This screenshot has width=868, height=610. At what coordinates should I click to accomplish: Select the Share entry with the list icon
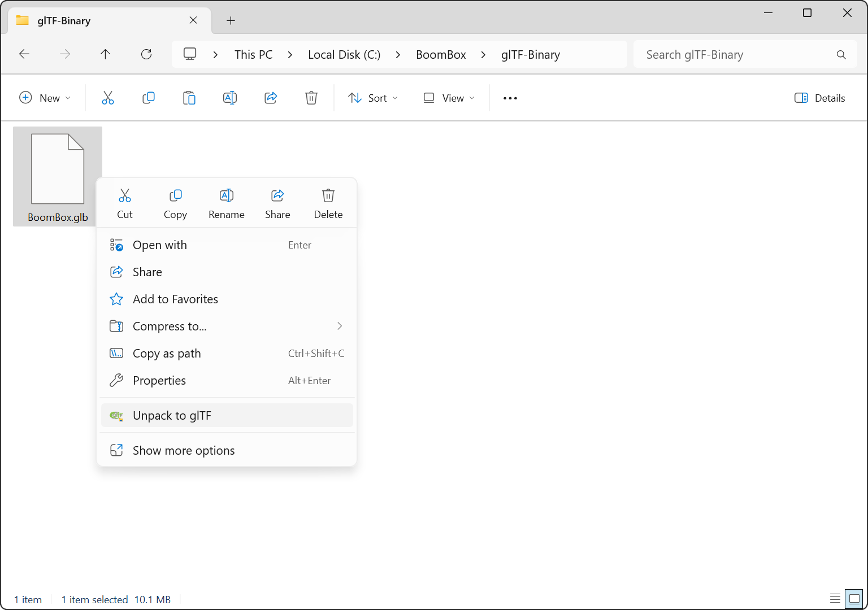coord(227,272)
